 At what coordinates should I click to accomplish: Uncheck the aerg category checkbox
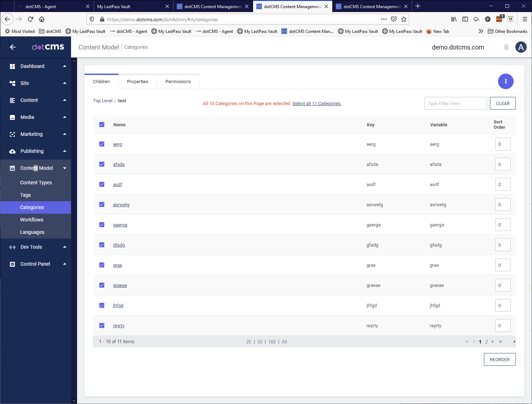click(x=102, y=144)
